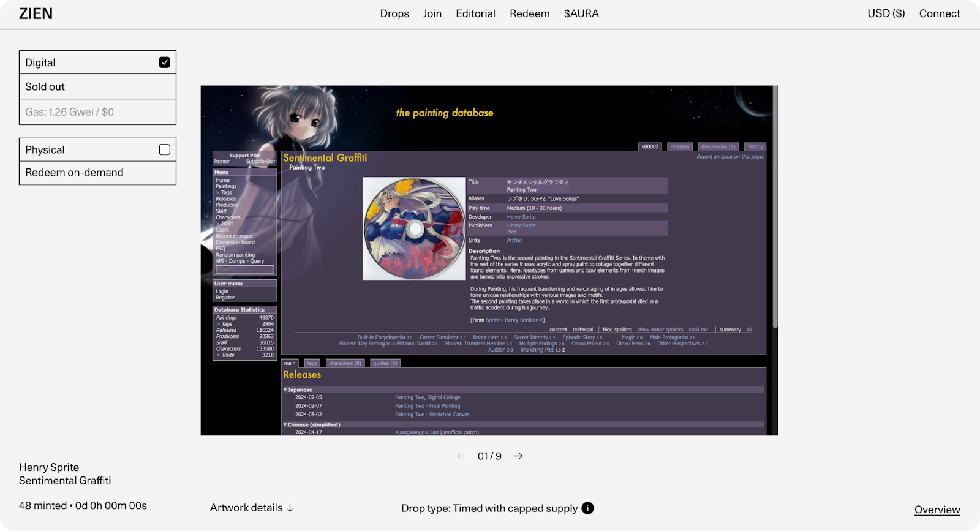
Task: Open the USD ($) currency selector
Action: (x=886, y=13)
